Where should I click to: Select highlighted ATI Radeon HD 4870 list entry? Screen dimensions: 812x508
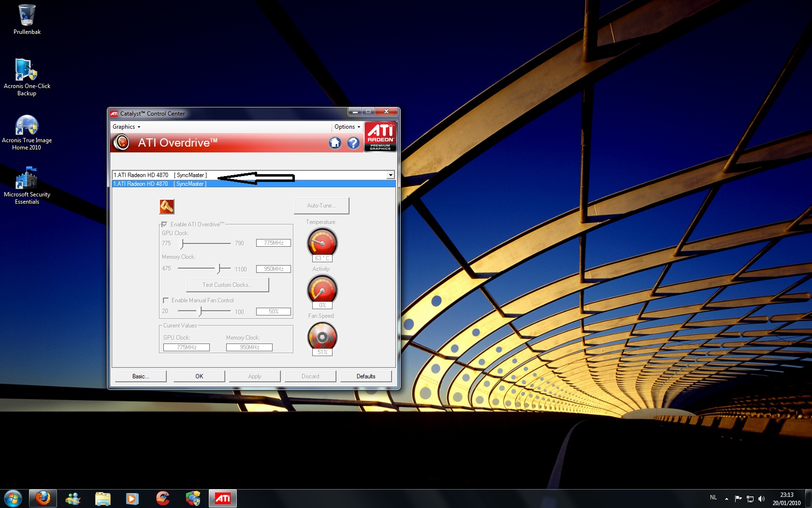(254, 184)
